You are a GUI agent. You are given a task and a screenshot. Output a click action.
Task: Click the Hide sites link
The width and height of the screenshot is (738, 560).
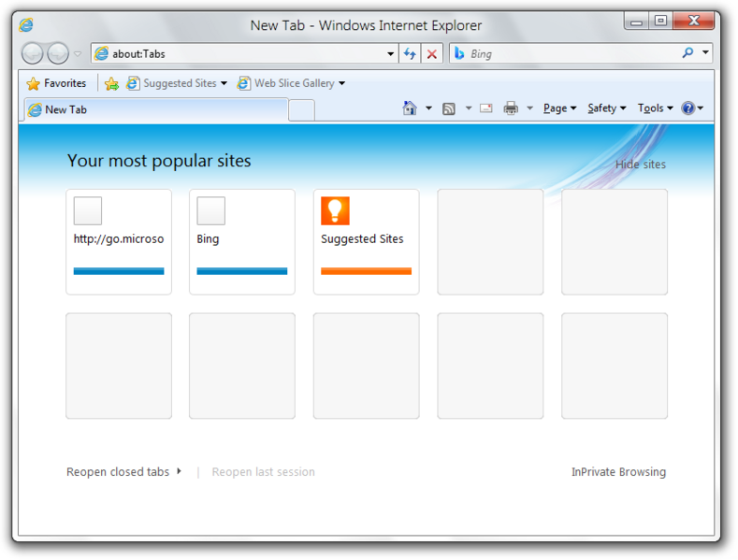[x=641, y=165]
